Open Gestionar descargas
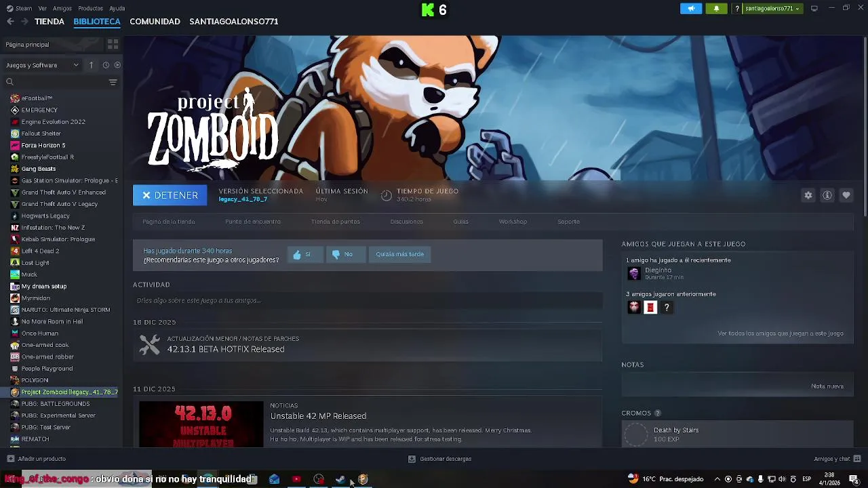Screen dimensions: 868x488 [x=439, y=459]
